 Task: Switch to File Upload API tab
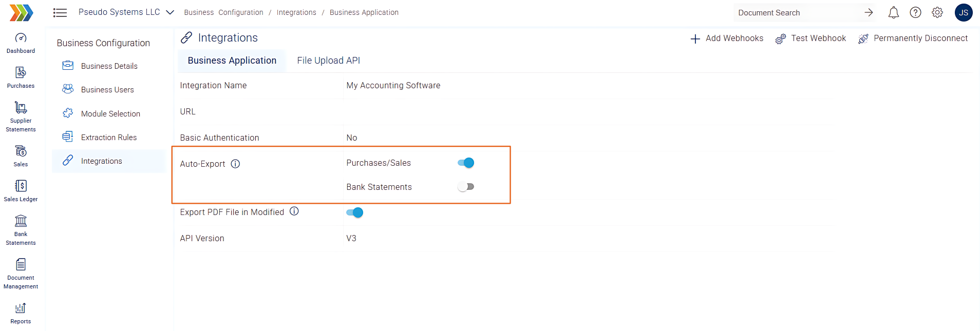329,61
